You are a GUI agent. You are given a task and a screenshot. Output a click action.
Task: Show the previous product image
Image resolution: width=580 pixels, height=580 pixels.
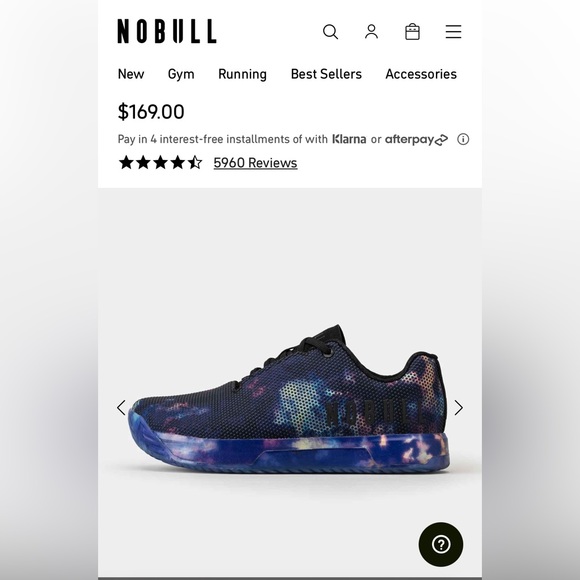[121, 408]
